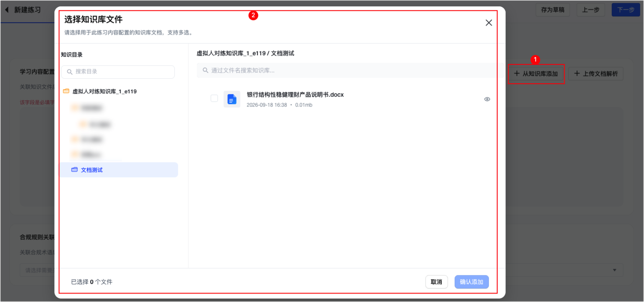This screenshot has width=644, height=302.
Task: Click 存为草稿 in the top bar
Action: tap(552, 10)
